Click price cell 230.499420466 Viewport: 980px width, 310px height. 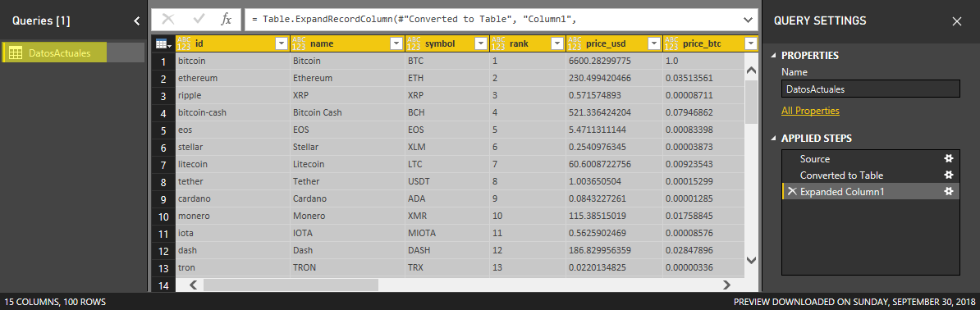pyautogui.click(x=615, y=79)
